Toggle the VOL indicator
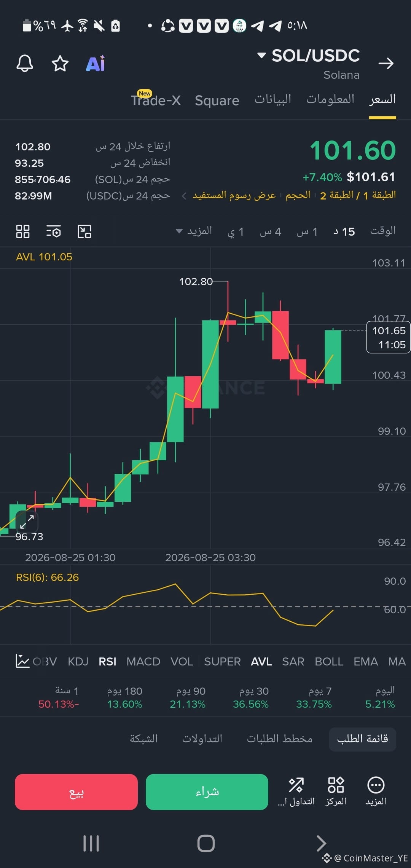The image size is (411, 868). coord(182,662)
